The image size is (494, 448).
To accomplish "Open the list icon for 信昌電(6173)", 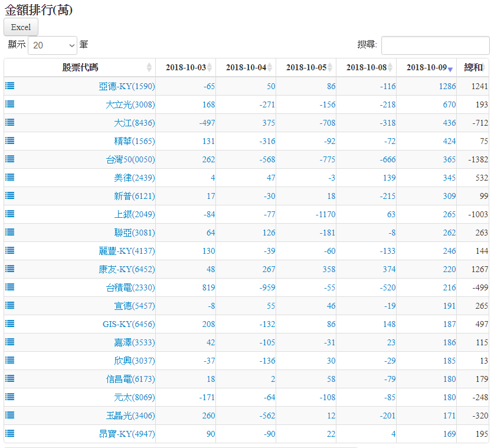I will pyautogui.click(x=9, y=379).
